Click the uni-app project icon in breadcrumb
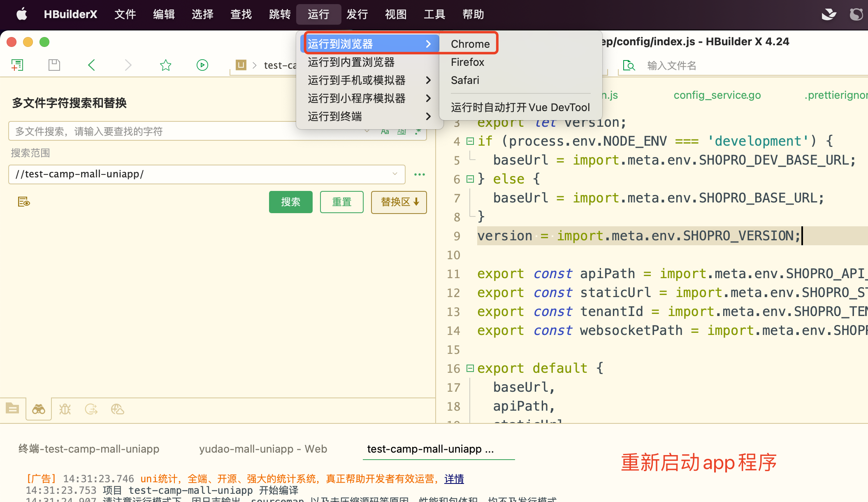Image resolution: width=868 pixels, height=502 pixels. tap(241, 65)
